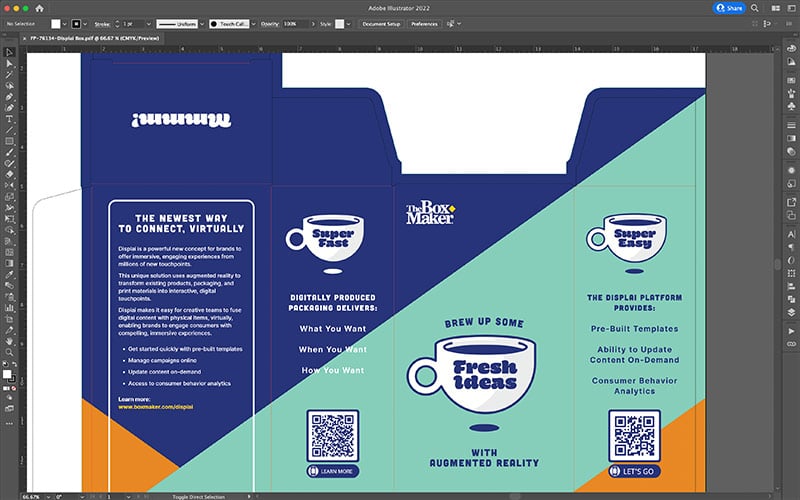Open Document Setup
The width and height of the screenshot is (800, 500).
381,24
